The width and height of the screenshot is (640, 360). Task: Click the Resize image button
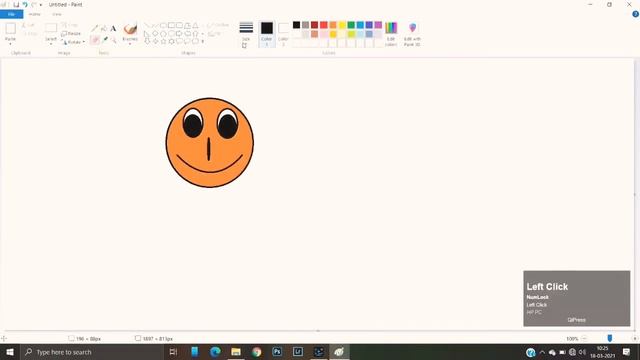pos(71,33)
